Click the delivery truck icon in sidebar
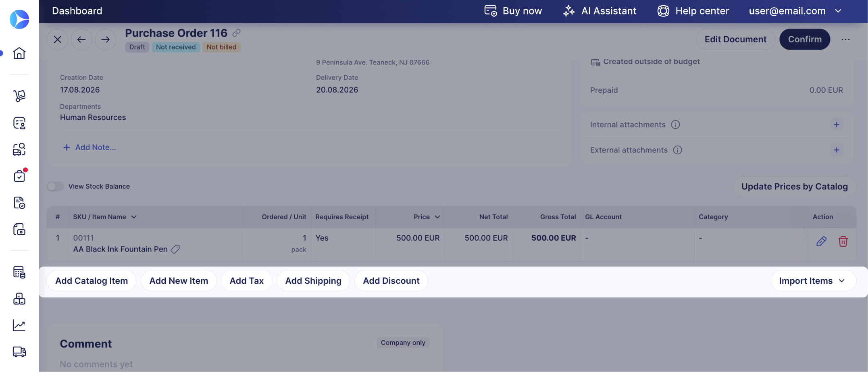868x372 pixels. 19,352
